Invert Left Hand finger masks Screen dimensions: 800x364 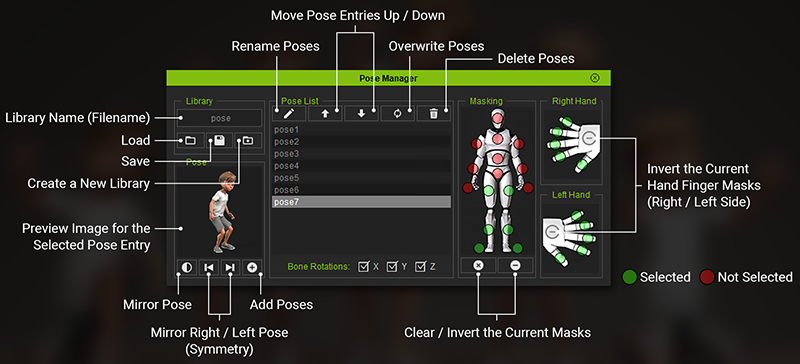[x=551, y=232]
